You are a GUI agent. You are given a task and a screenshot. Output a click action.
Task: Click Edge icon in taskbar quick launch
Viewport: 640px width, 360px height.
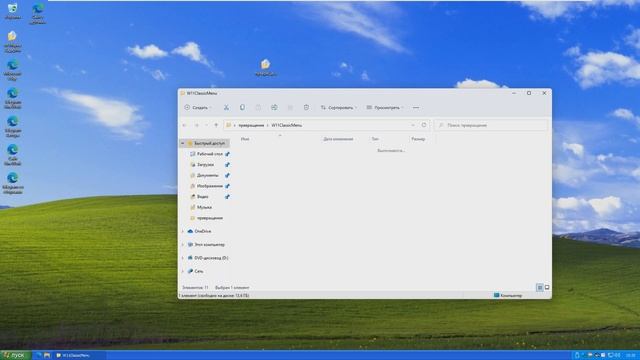[x=39, y=356]
